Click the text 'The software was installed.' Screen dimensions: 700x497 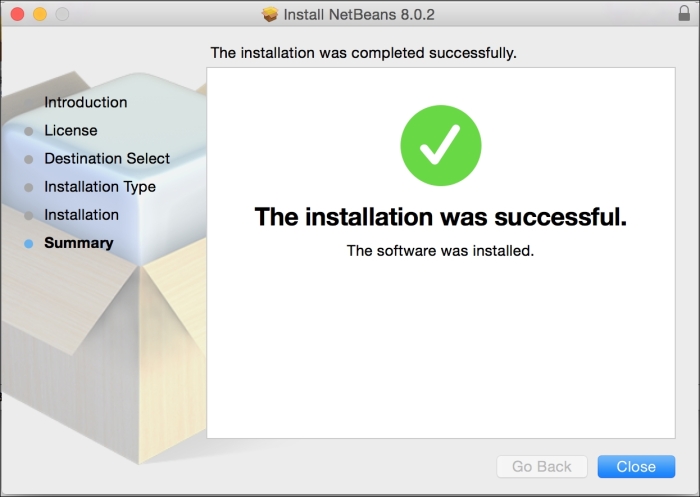[440, 251]
